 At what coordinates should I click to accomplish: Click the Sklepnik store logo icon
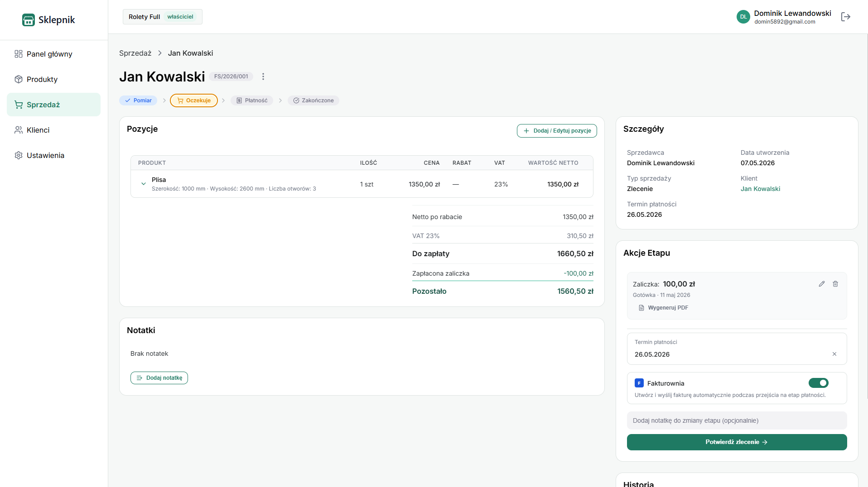tap(29, 20)
